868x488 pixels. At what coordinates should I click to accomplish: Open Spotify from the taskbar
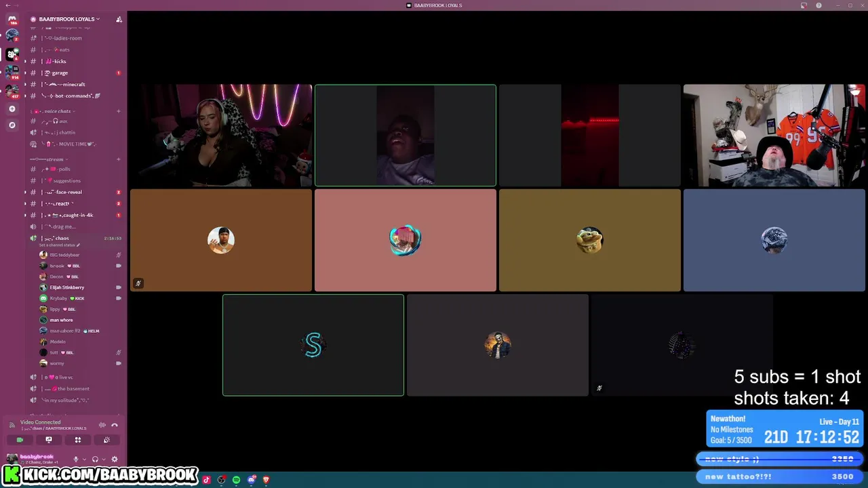236,480
